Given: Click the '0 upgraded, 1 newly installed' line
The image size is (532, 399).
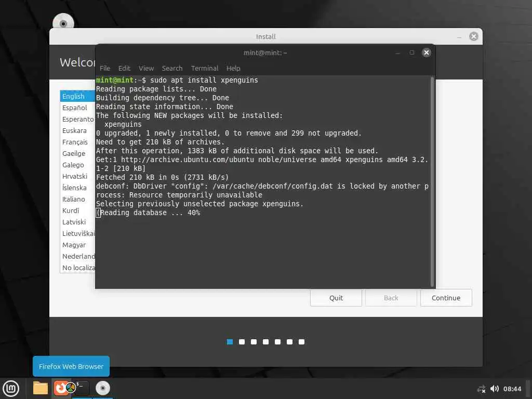Looking at the screenshot, I should [x=229, y=134].
